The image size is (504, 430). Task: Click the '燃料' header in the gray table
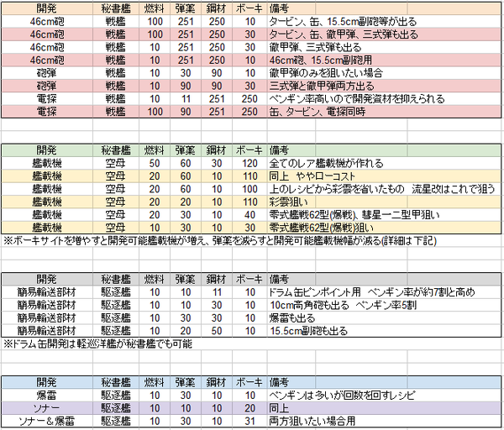click(x=155, y=280)
